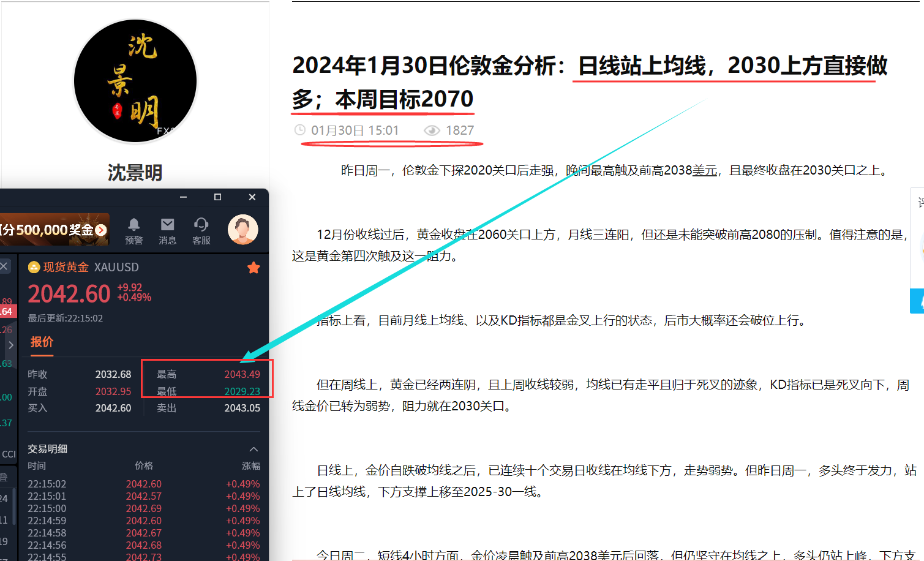Toggle the orange favorite star for XAUUSD

(254, 268)
